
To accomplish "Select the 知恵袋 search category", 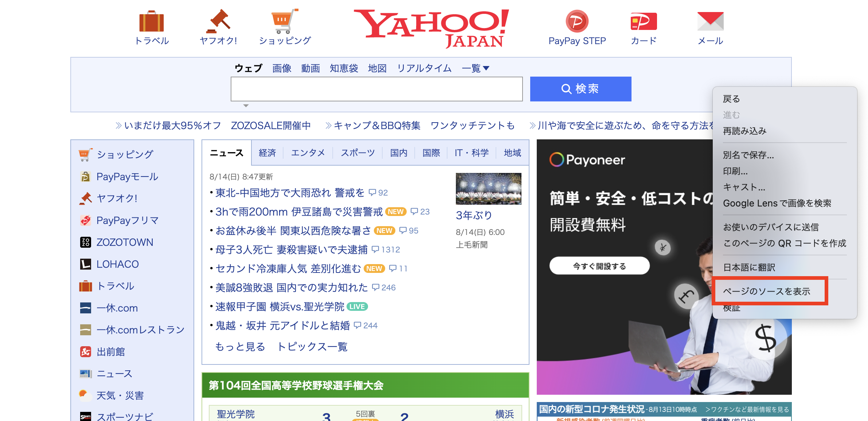I will (x=344, y=68).
